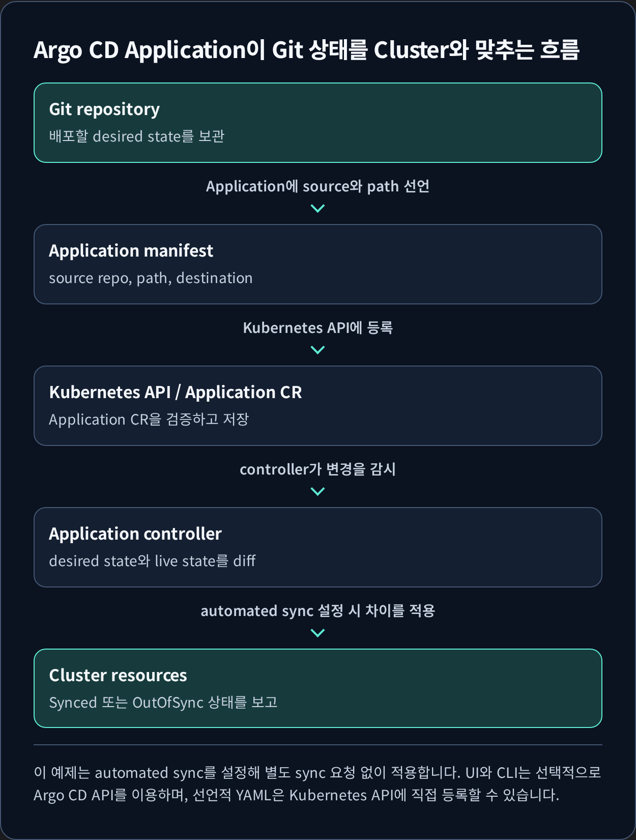
Task: Click 'source repo, path, destination' description
Action: (x=151, y=278)
